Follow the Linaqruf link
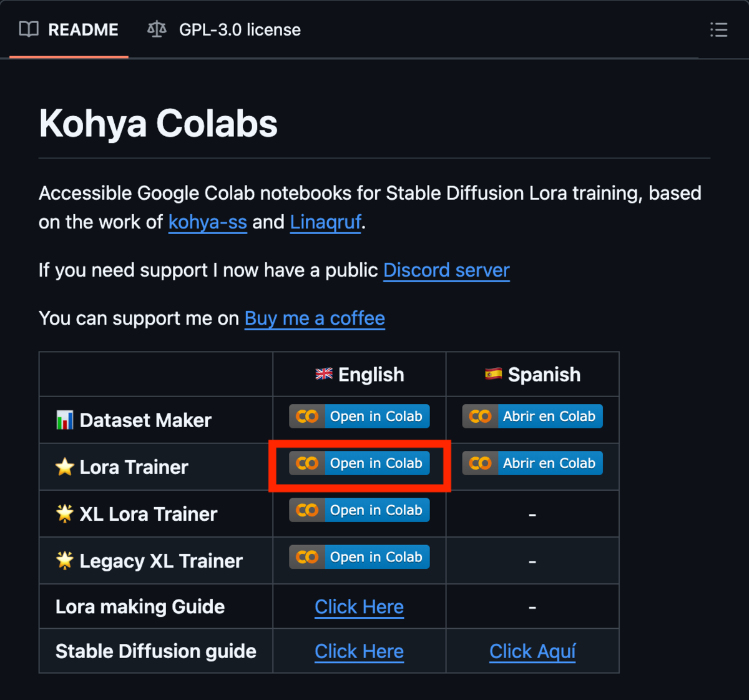749x700 pixels. [x=326, y=222]
